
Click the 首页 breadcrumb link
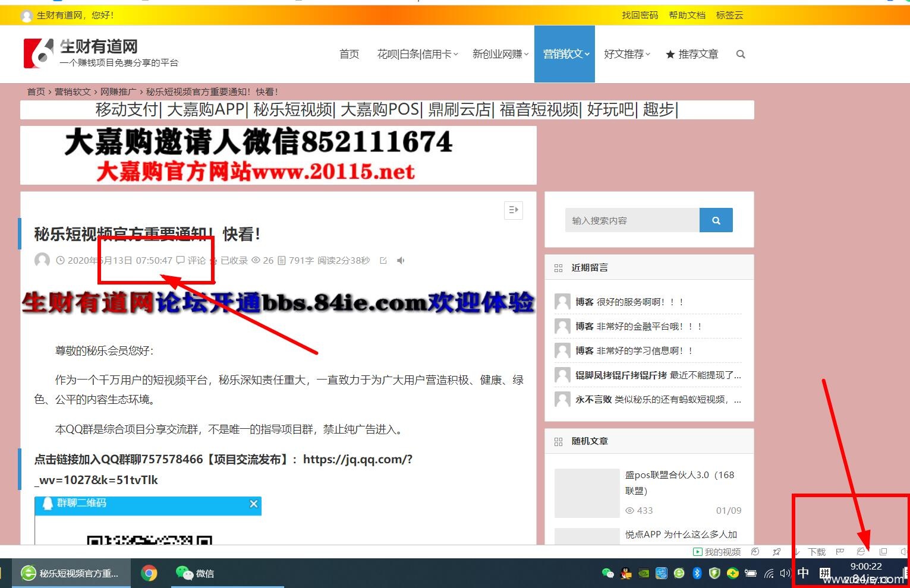point(36,91)
